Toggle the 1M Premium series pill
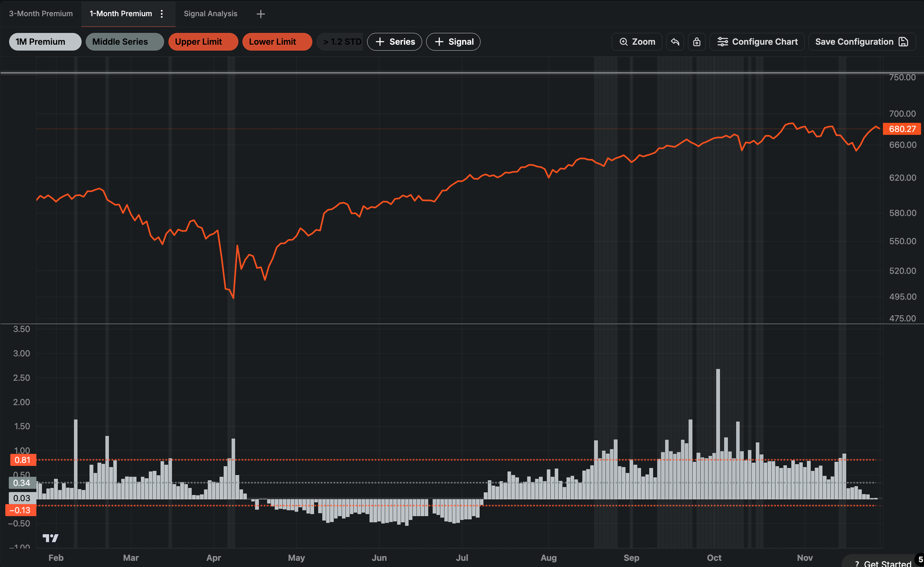Screen dimensions: 924x567 tap(45, 42)
